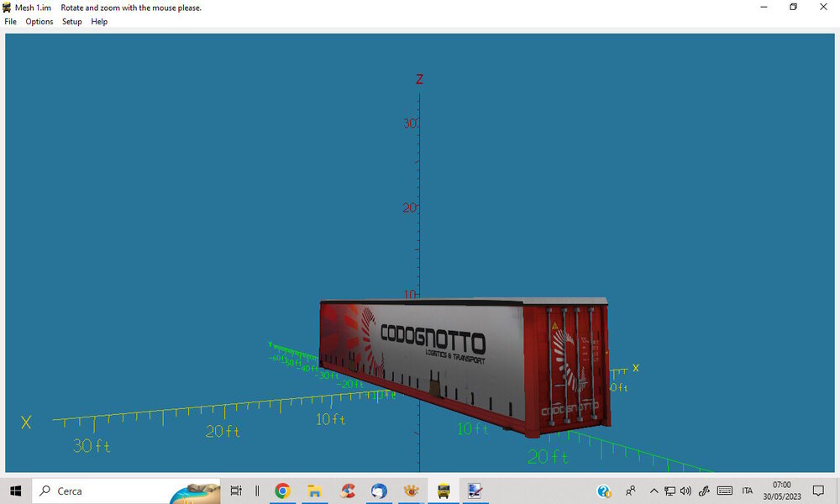Click the red Z axis label
The width and height of the screenshot is (840, 504).
(x=419, y=79)
